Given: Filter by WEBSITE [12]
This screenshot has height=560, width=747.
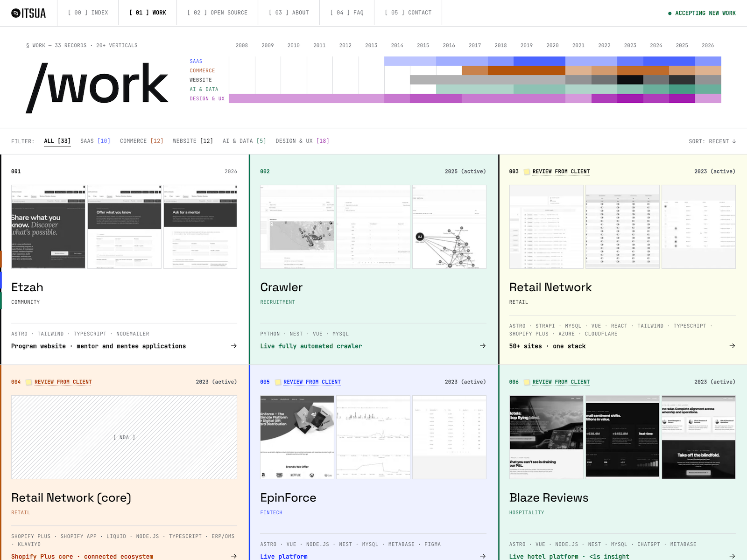Looking at the screenshot, I should [193, 141].
